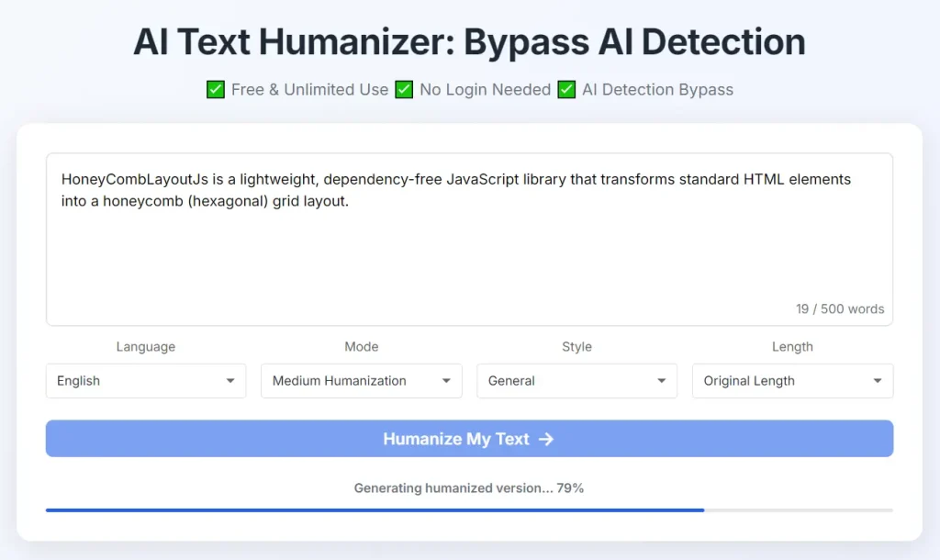Click the green checkmark next to AI Detection Bypass
The image size is (940, 560).
tap(566, 89)
